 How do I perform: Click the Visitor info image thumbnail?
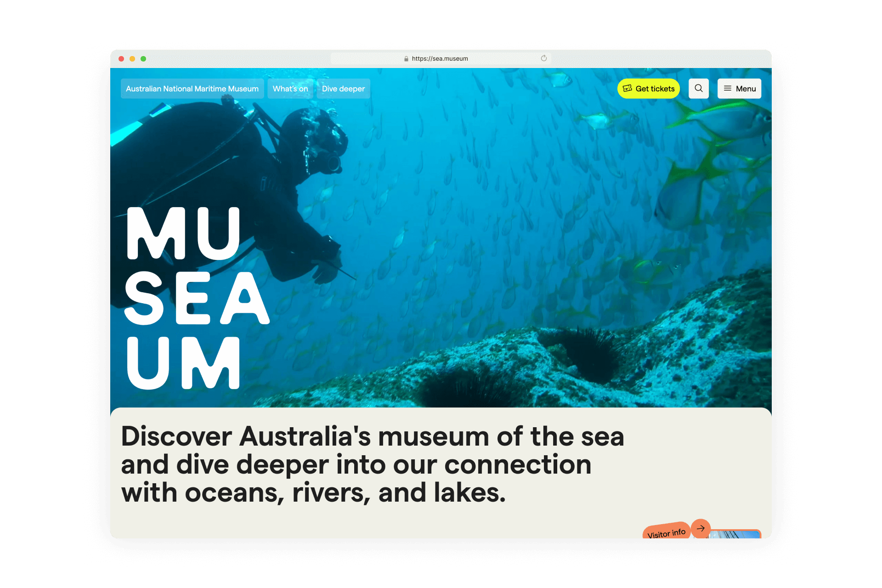click(x=735, y=534)
